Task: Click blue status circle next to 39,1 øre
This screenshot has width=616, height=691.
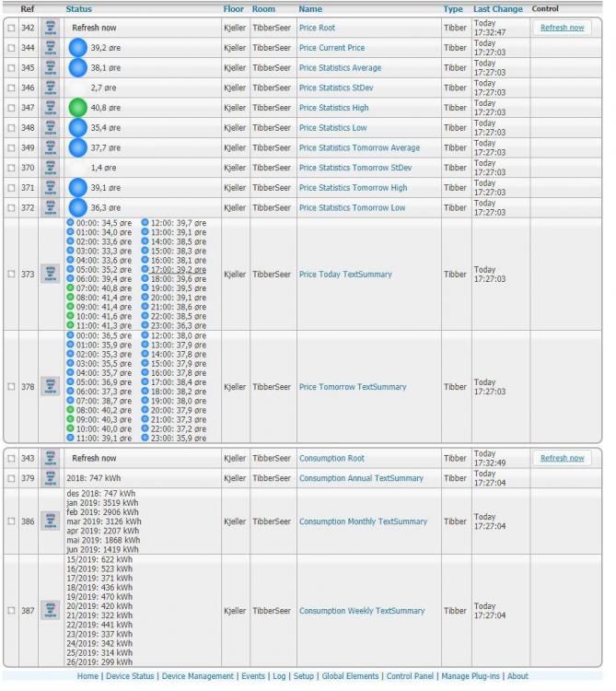Action: [x=78, y=188]
